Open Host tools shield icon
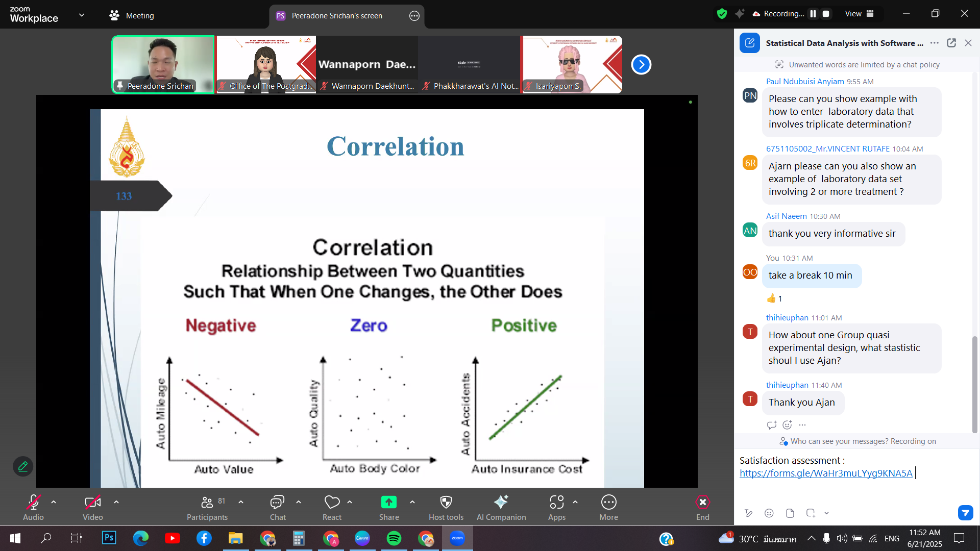The height and width of the screenshot is (551, 980). (446, 503)
